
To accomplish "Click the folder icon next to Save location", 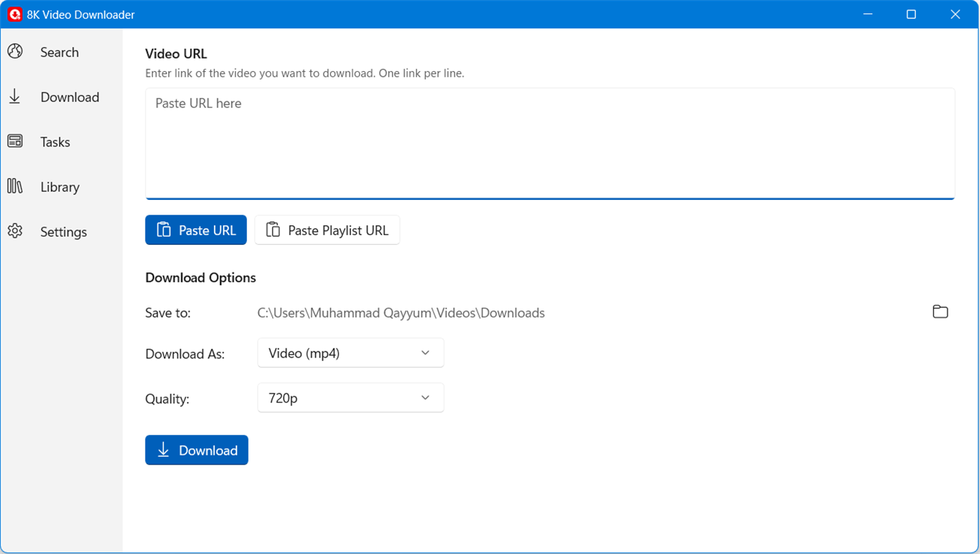I will (x=941, y=312).
